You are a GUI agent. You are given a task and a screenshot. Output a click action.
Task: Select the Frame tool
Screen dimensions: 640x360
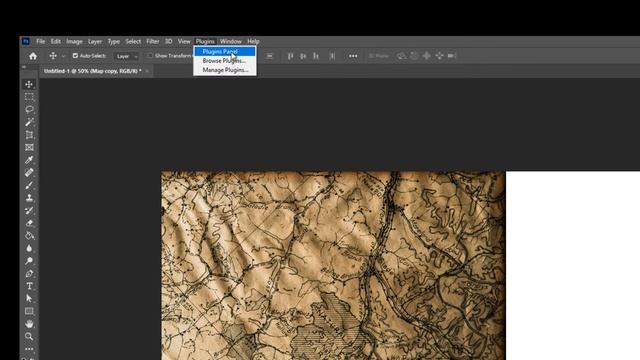click(29, 147)
